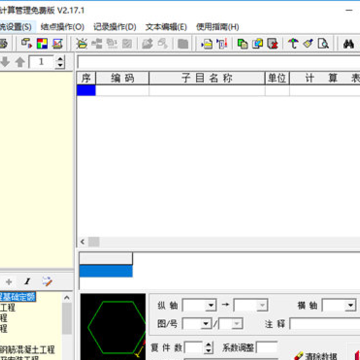Click the blue framed picture toolbar icon
360x360 pixels.
(58, 44)
